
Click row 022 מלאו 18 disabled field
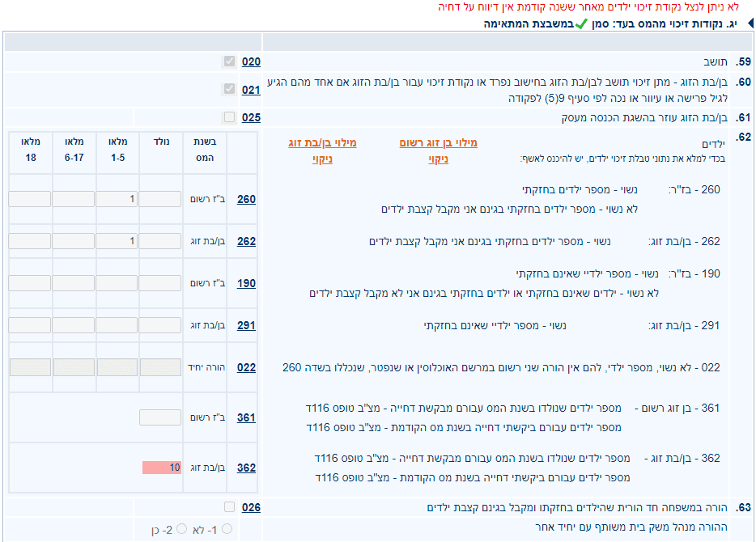point(31,367)
